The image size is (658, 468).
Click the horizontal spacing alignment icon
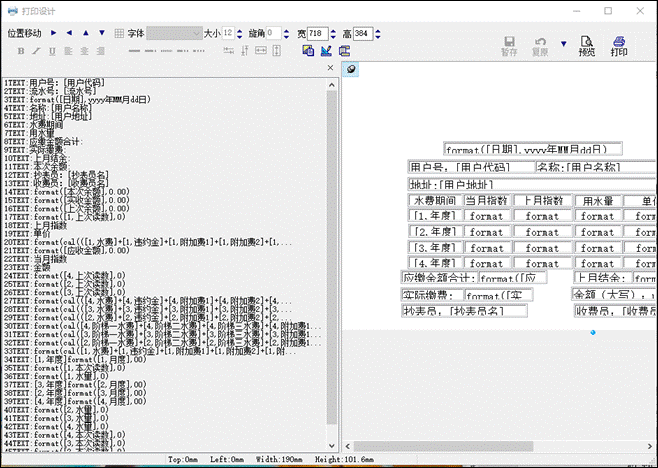[229, 51]
